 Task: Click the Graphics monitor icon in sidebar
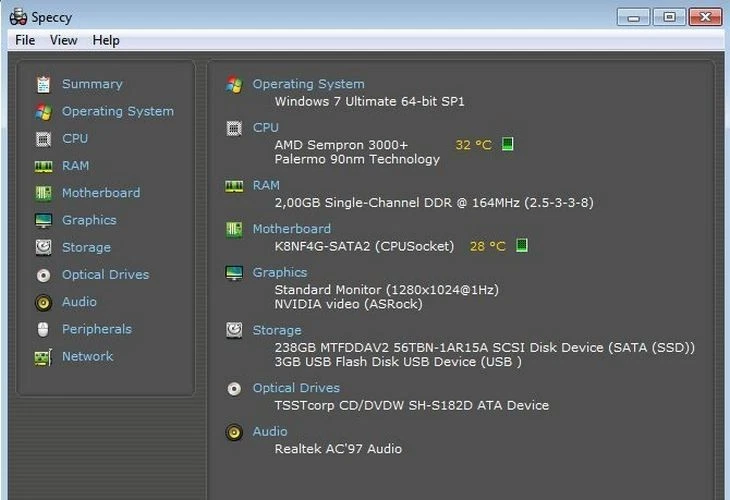tap(43, 220)
